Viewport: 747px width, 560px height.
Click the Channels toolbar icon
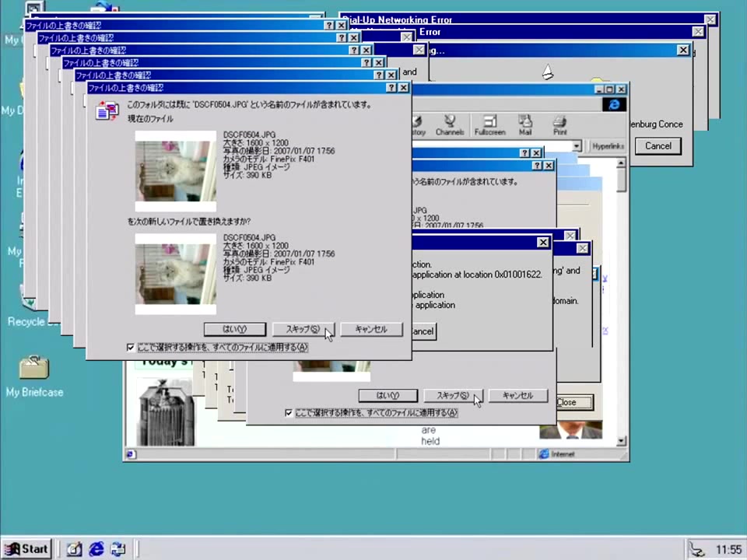(x=450, y=124)
